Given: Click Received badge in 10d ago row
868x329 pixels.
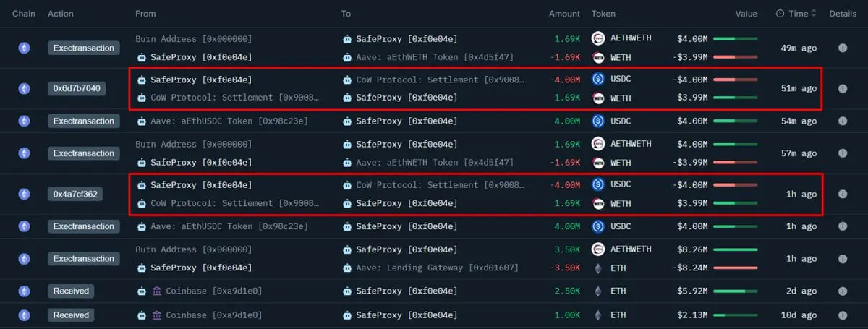Looking at the screenshot, I should 71,315.
